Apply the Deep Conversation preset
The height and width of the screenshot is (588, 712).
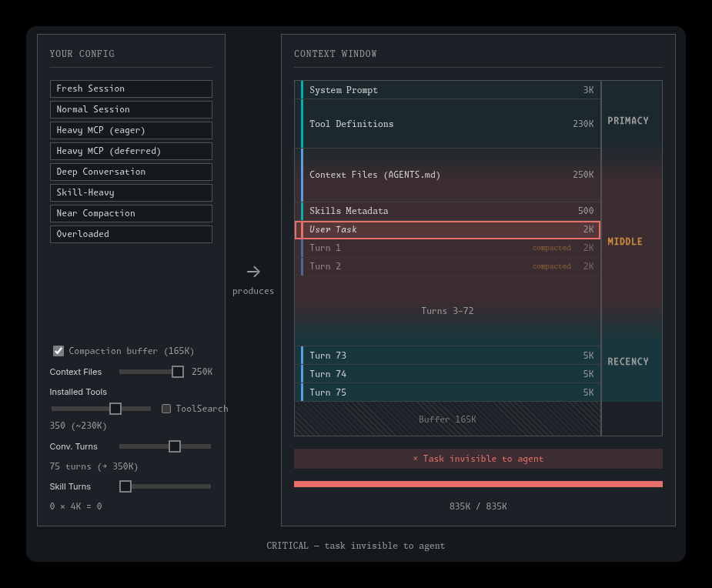pos(131,172)
